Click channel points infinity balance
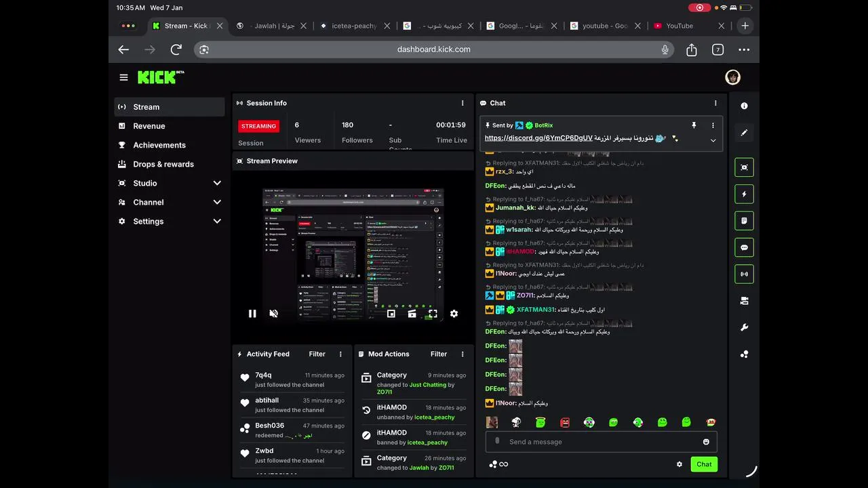868x488 pixels. [x=498, y=464]
